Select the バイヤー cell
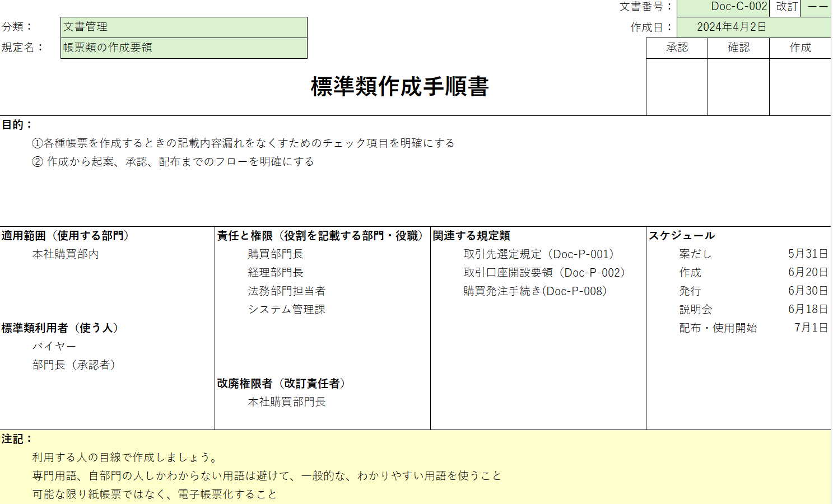This screenshot has width=833, height=504. click(x=54, y=346)
